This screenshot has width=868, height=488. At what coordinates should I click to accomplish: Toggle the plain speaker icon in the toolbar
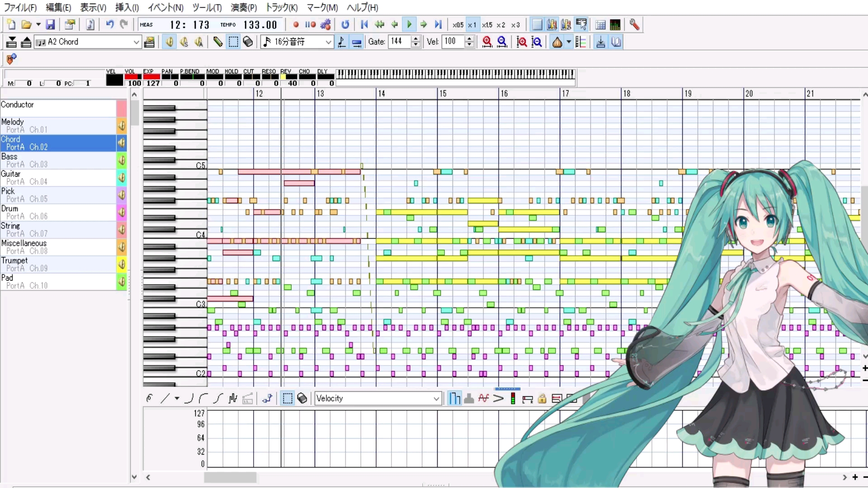point(170,42)
